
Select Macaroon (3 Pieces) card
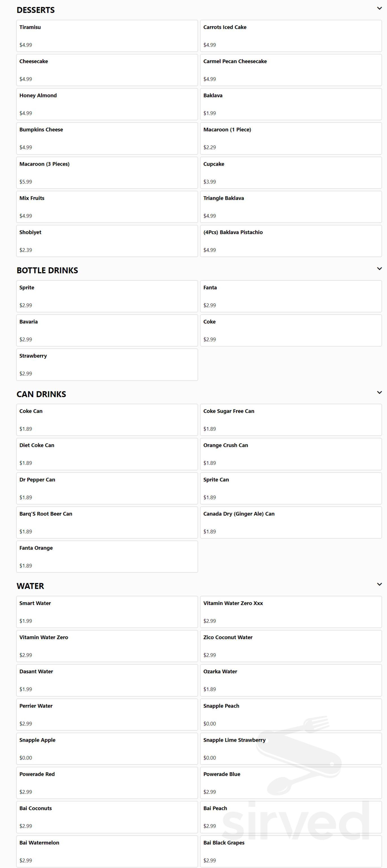107,173
